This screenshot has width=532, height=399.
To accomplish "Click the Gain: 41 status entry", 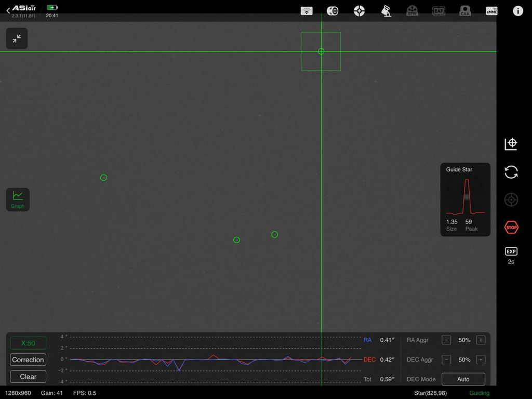I will 52,393.
